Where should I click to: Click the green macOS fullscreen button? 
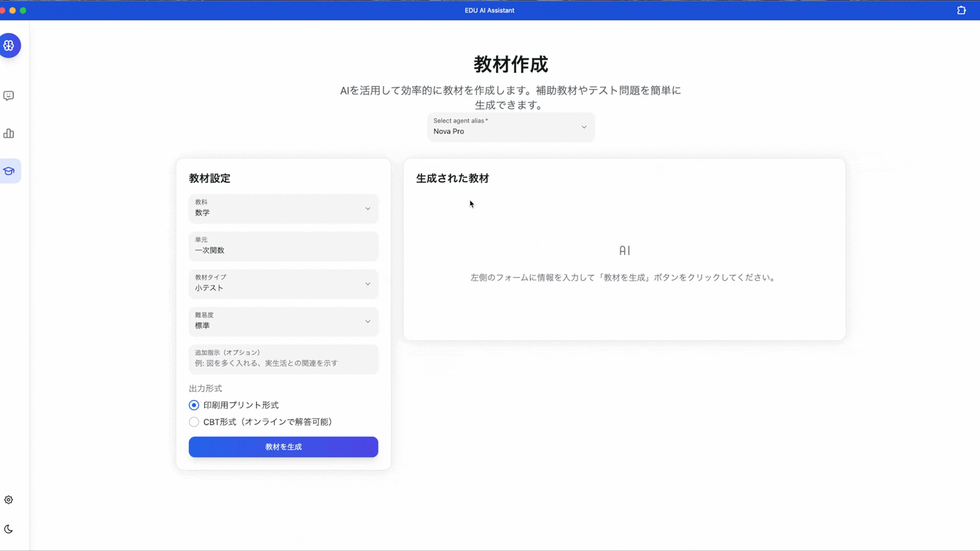click(x=23, y=10)
